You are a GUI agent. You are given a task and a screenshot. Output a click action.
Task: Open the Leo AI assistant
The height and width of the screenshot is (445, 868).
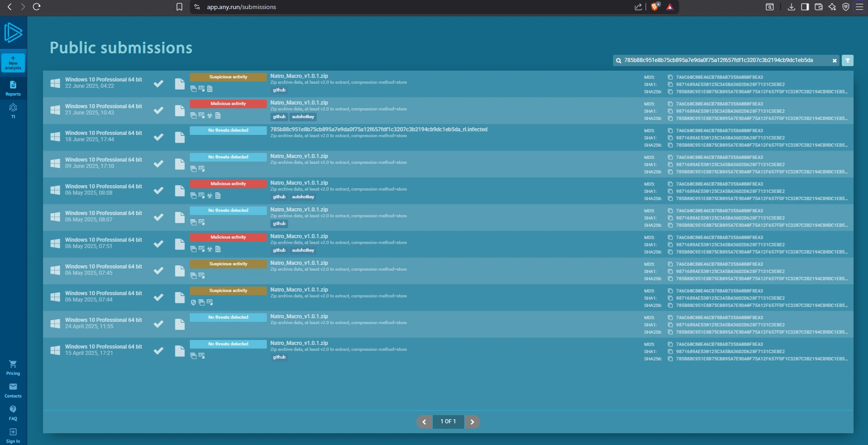pyautogui.click(x=832, y=7)
